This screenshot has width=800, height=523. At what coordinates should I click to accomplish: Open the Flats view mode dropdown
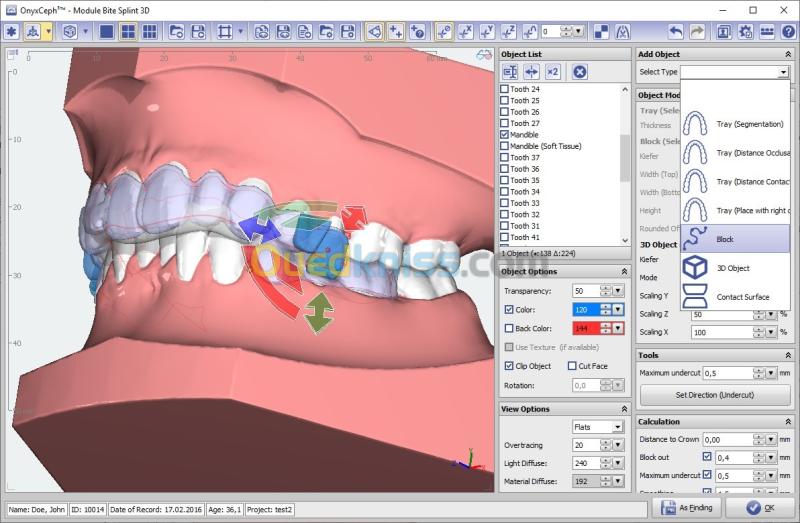pyautogui.click(x=618, y=427)
